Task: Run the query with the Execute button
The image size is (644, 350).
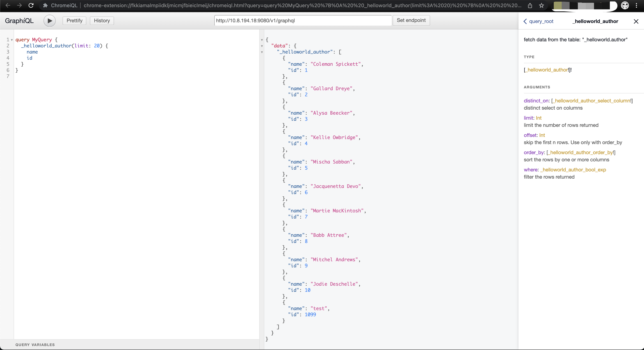Action: [49, 21]
